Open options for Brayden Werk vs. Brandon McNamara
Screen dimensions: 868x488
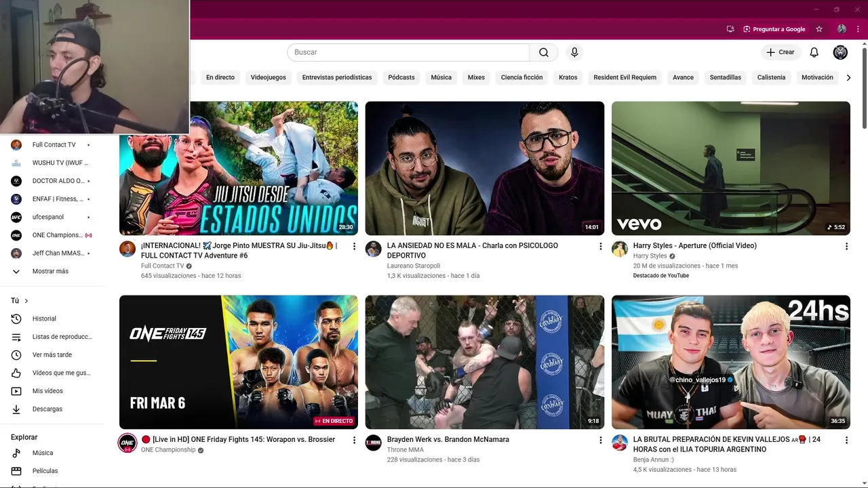600,440
